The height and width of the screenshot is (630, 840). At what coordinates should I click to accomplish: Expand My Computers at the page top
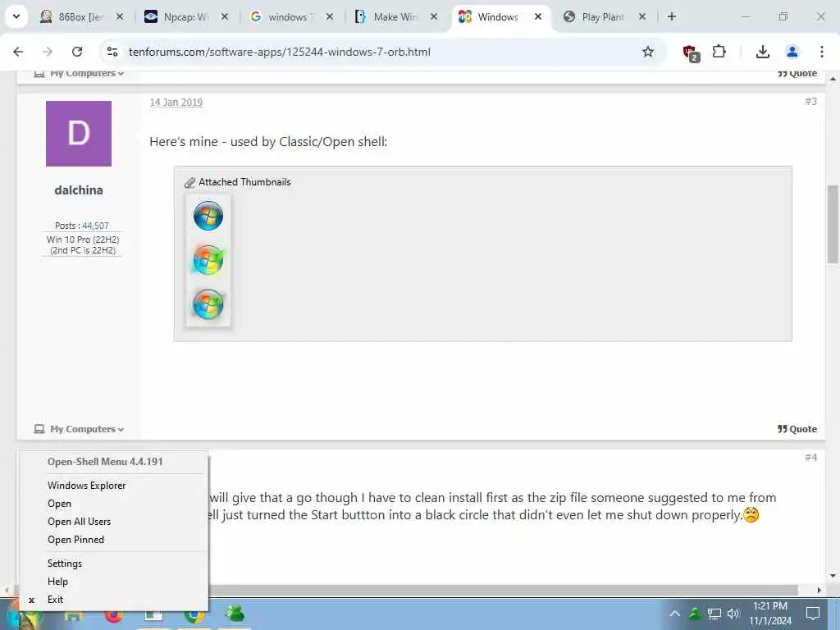coord(80,74)
